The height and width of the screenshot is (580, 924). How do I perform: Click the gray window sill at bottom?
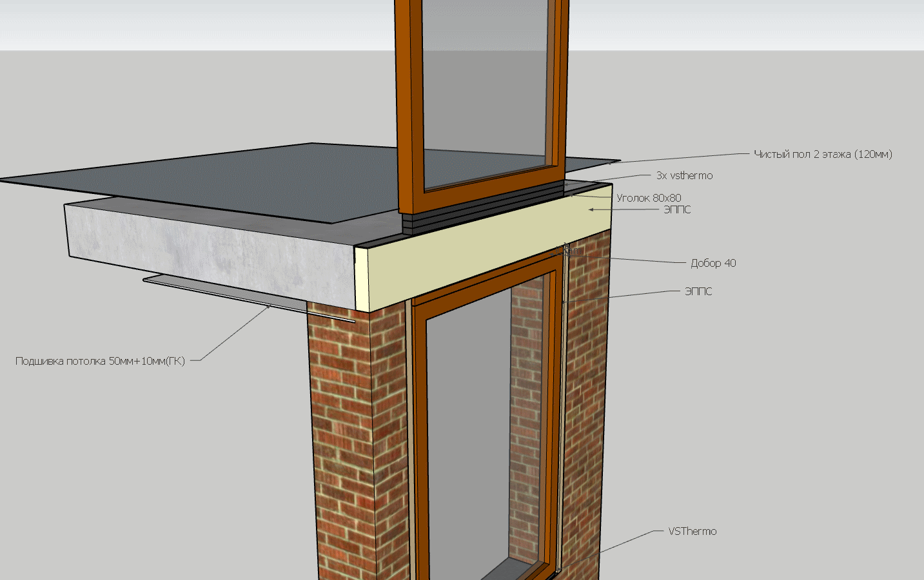coord(506,570)
